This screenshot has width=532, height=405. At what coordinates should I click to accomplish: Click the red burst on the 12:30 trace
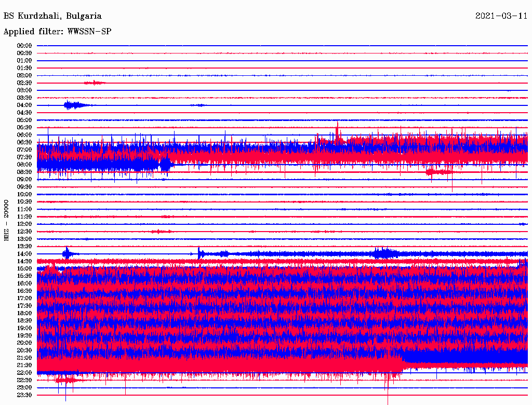(162, 232)
